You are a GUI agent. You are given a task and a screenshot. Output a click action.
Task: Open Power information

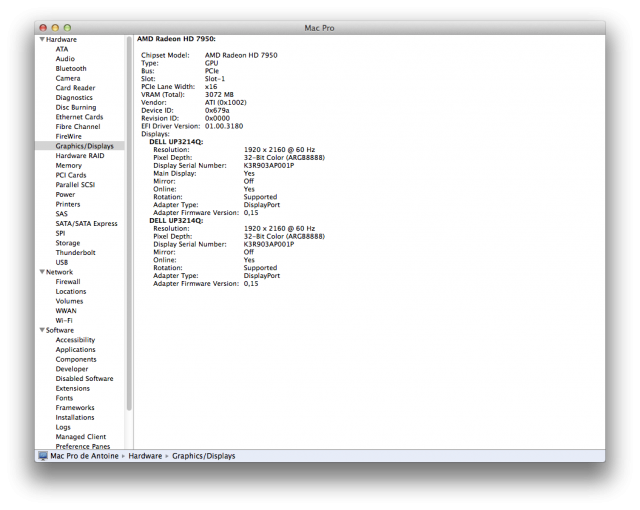[65, 194]
